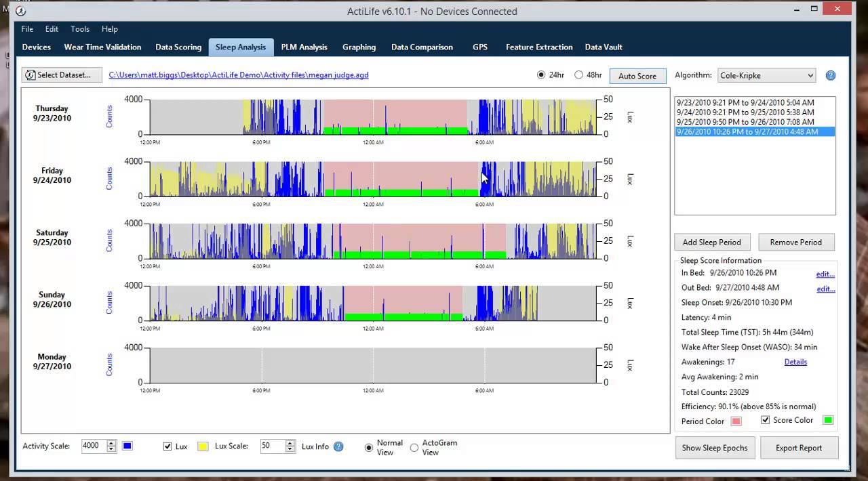Click the green Score Color swatch
The height and width of the screenshot is (481, 868).
pos(828,420)
